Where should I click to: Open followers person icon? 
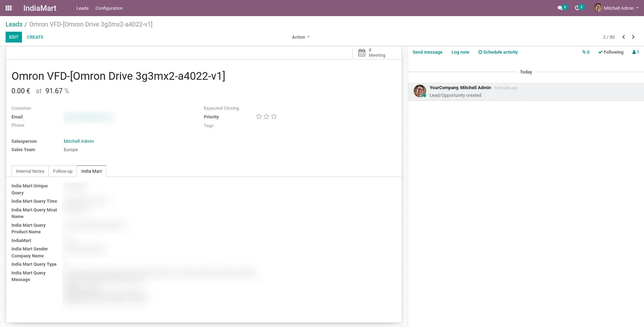[636, 52]
